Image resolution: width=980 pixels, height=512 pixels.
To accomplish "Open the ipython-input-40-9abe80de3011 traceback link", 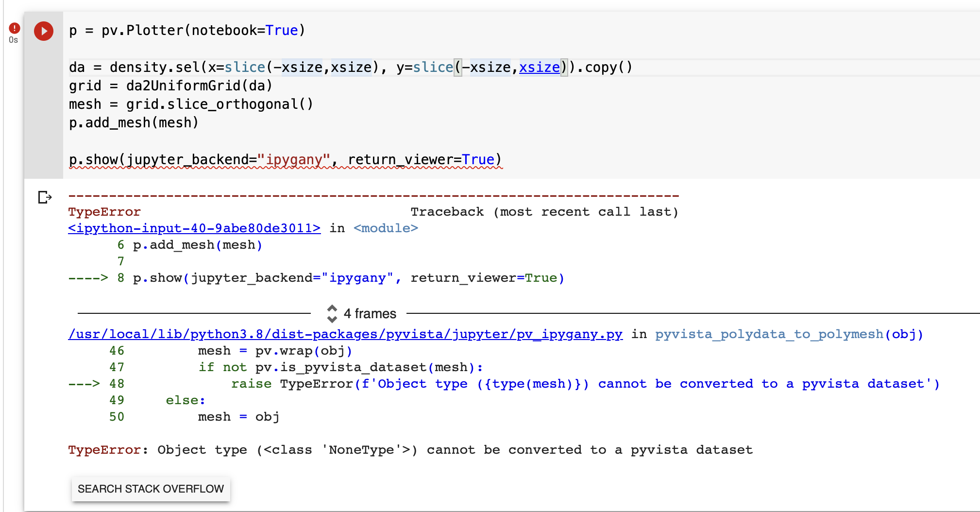I will pos(194,228).
